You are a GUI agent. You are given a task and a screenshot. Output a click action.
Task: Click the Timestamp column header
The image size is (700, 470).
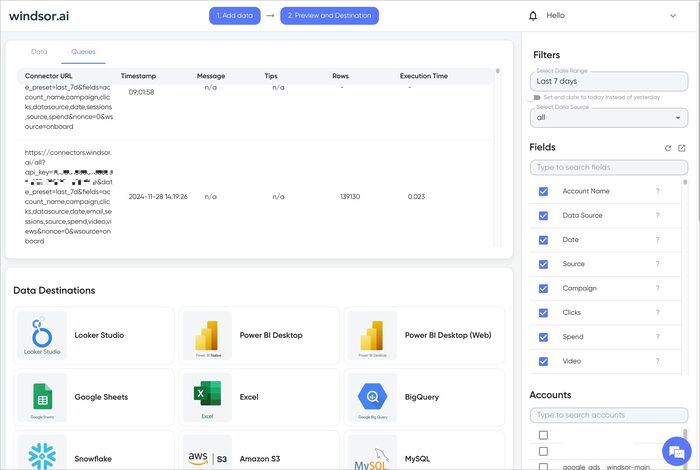(138, 76)
